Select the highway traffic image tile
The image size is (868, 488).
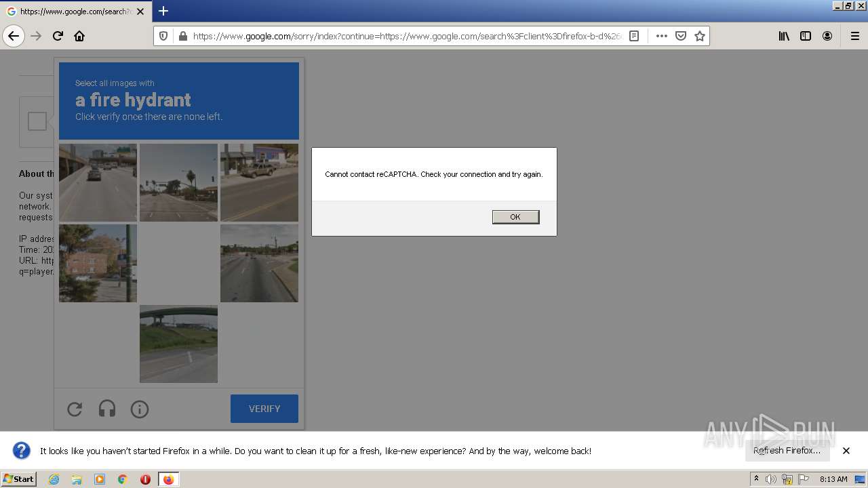(98, 182)
